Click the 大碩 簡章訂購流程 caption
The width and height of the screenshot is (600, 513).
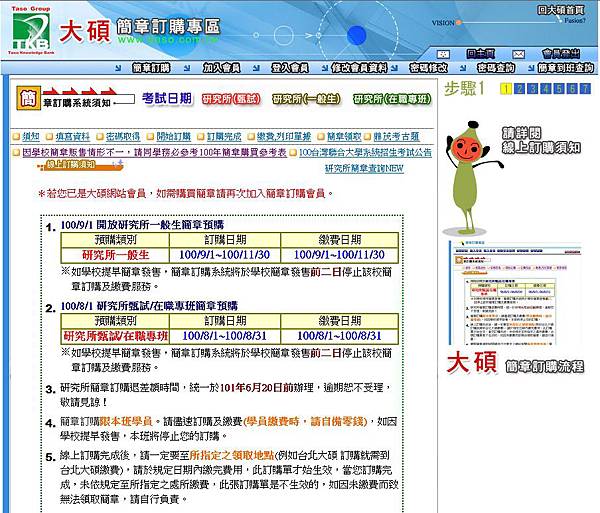point(515,362)
